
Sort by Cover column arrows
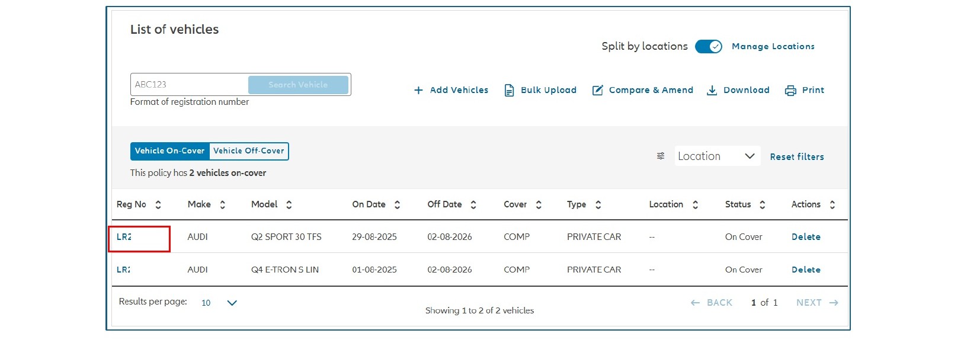click(539, 204)
